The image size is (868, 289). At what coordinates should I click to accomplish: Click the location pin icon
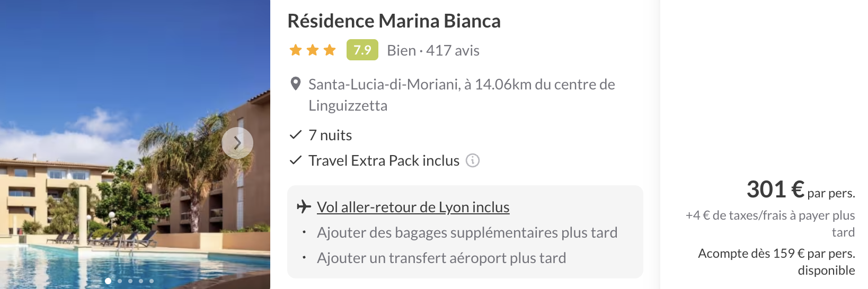pos(296,84)
